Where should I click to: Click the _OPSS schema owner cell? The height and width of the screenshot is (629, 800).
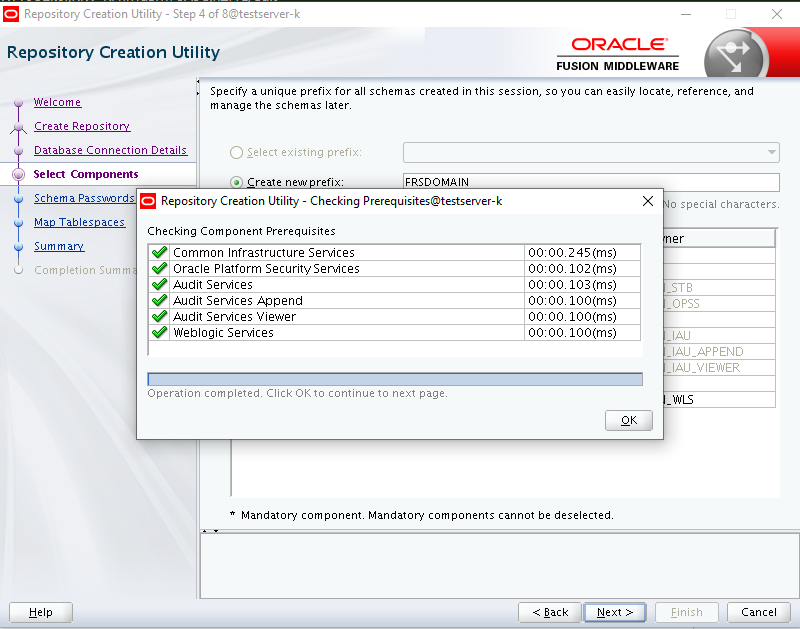(719, 304)
